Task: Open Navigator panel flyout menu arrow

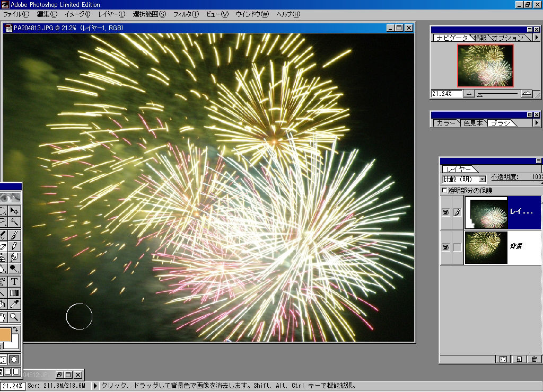Action: click(x=537, y=37)
